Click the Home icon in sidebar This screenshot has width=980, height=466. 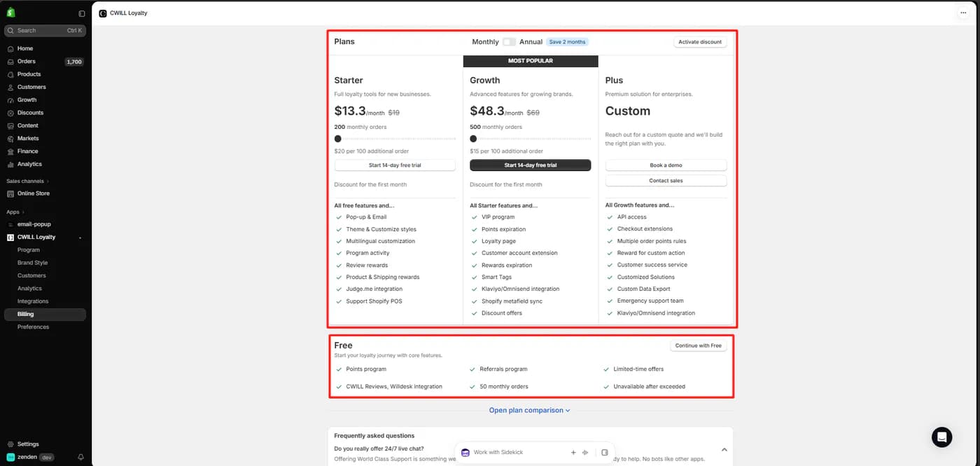coord(10,48)
